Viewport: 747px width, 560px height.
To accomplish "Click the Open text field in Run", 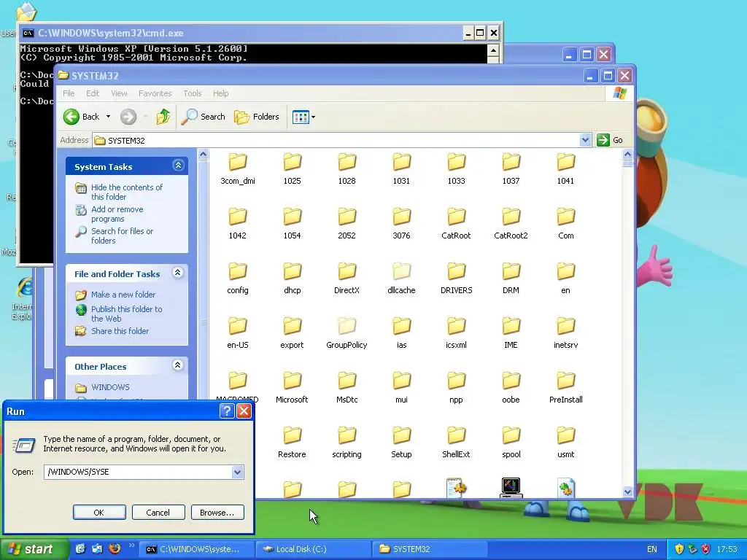I will pos(138,472).
